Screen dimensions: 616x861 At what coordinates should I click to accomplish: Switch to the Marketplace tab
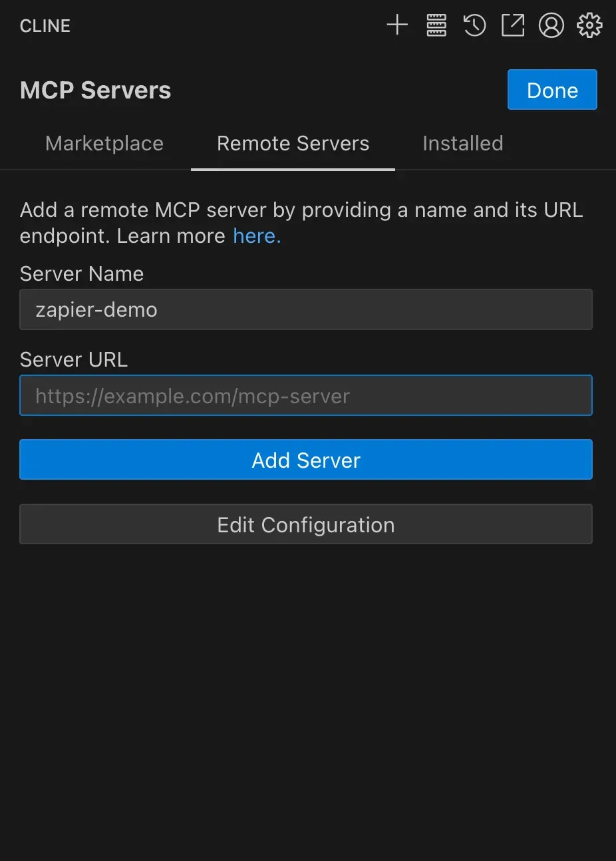(x=104, y=144)
